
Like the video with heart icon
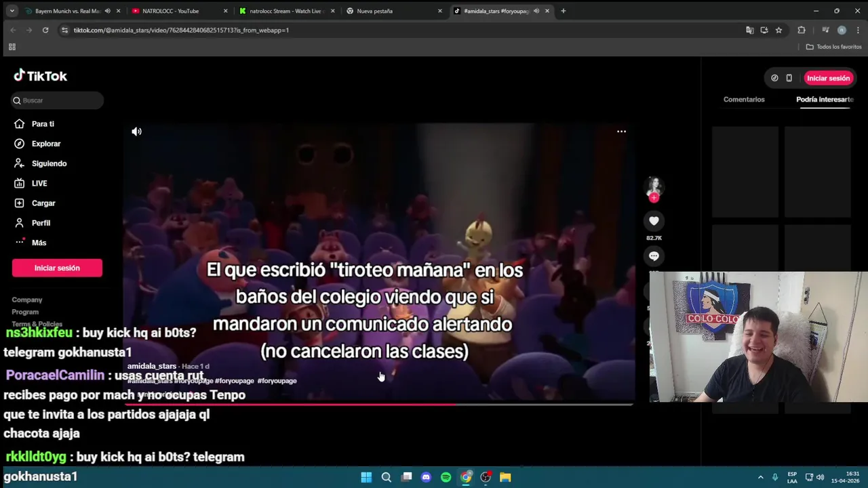point(654,221)
